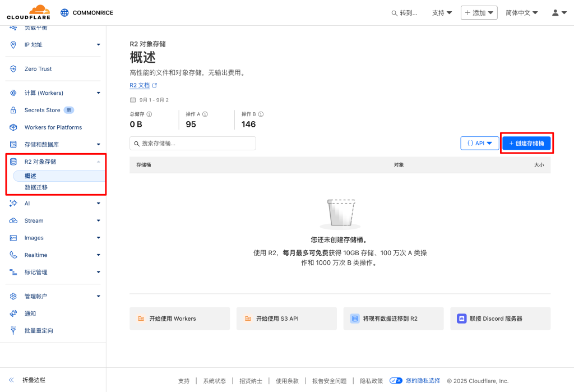Click the info icon beside 总储存
The image size is (574, 392).
point(149,114)
